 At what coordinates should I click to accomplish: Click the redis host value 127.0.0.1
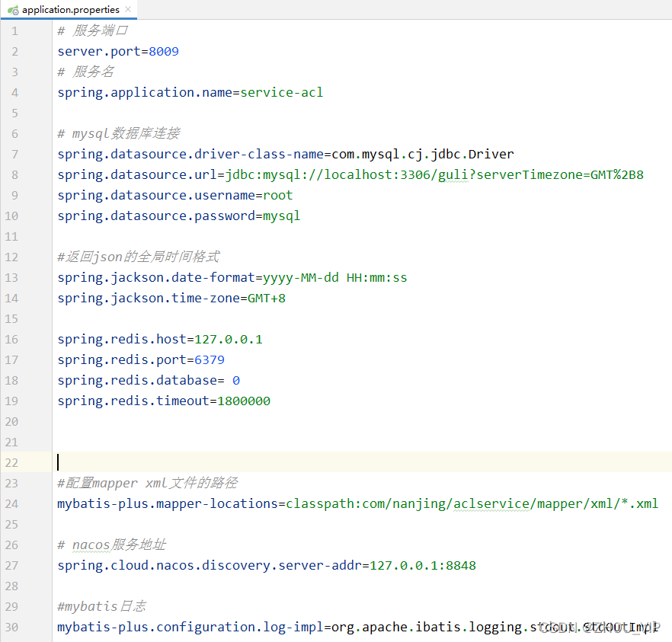[x=228, y=339]
